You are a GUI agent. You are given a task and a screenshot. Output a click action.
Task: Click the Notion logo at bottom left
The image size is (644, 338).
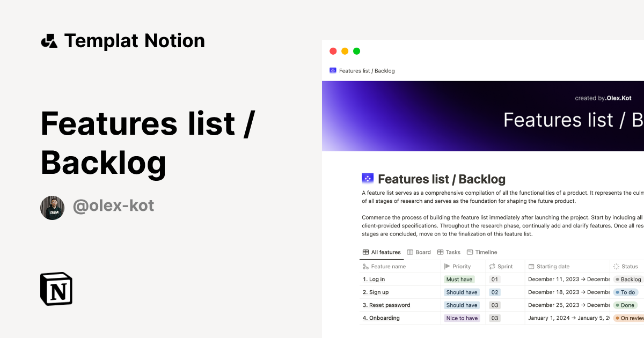click(56, 289)
